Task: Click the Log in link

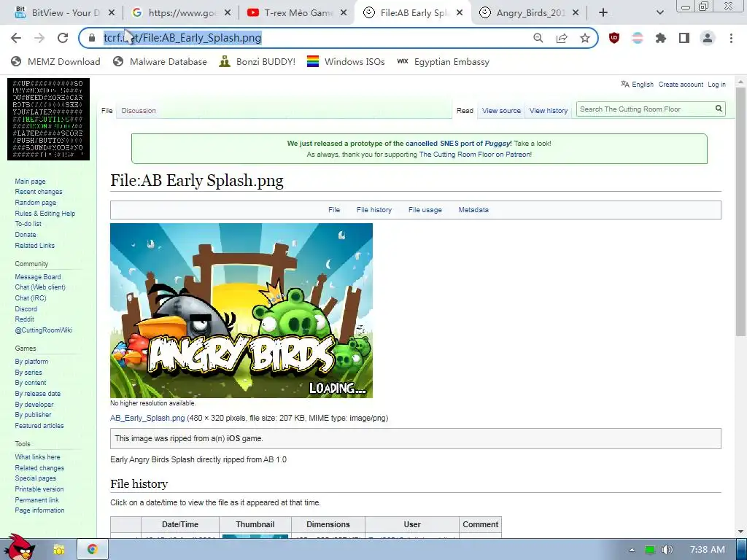Action: pos(716,85)
